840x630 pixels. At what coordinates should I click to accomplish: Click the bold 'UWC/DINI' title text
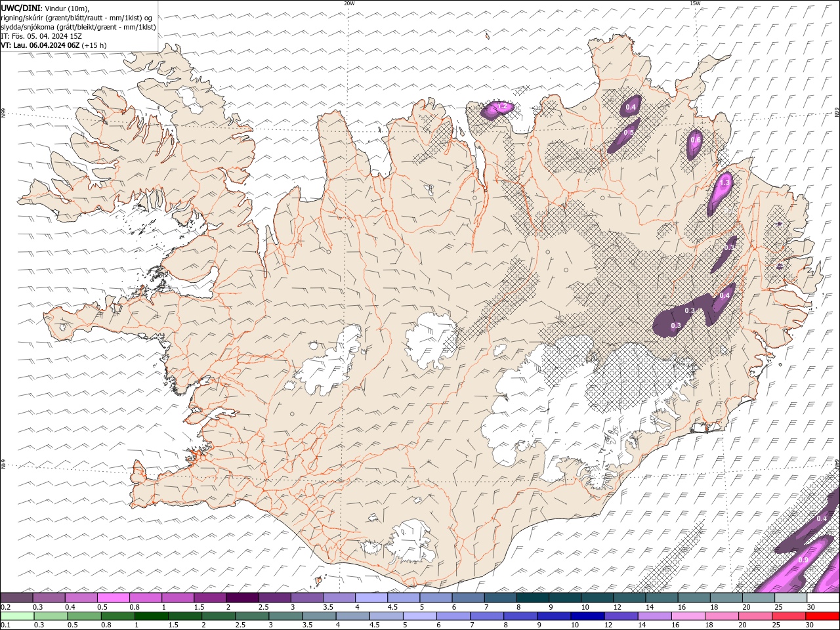21,8
